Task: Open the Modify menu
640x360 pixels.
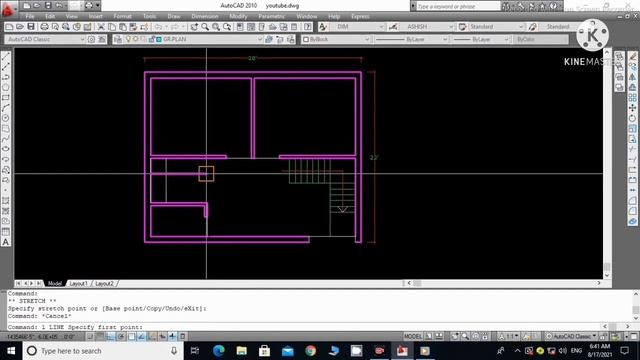Action: tap(238, 16)
